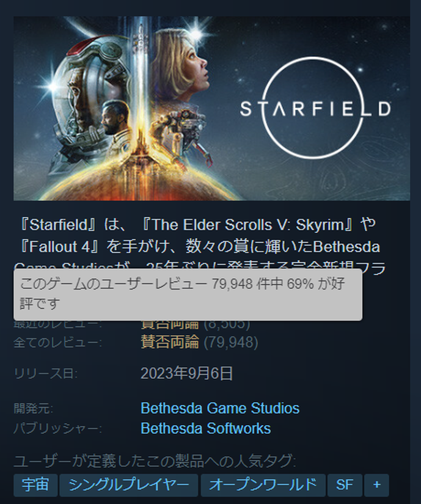Click the review percentage tooltip box
421x504 pixels.
pos(188,294)
